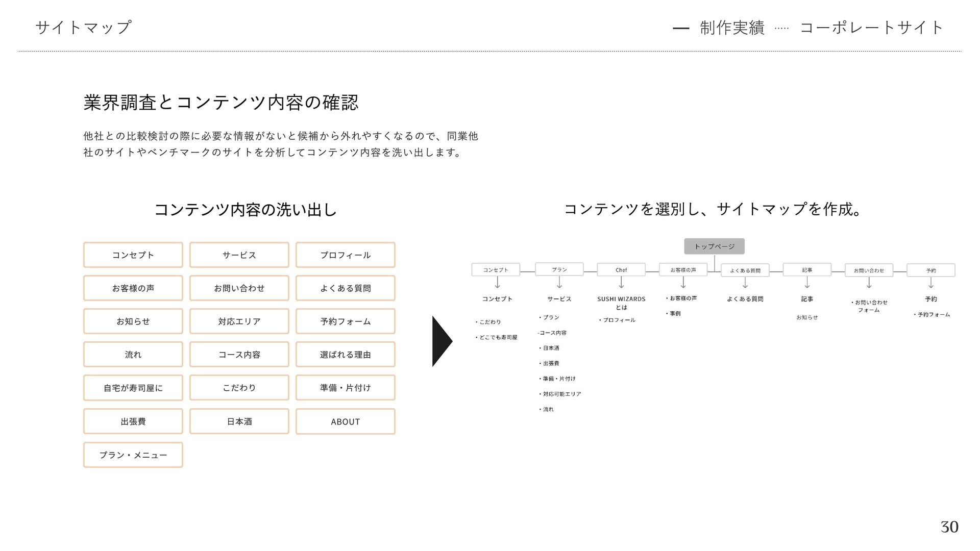980x551 pixels.
Task: Select the お問い合わせ sitemap node
Action: [869, 270]
